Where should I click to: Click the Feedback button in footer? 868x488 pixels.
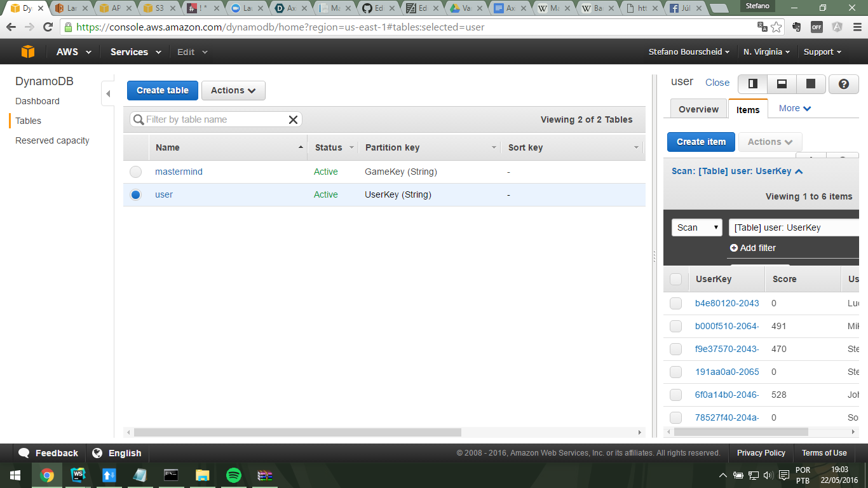point(49,453)
